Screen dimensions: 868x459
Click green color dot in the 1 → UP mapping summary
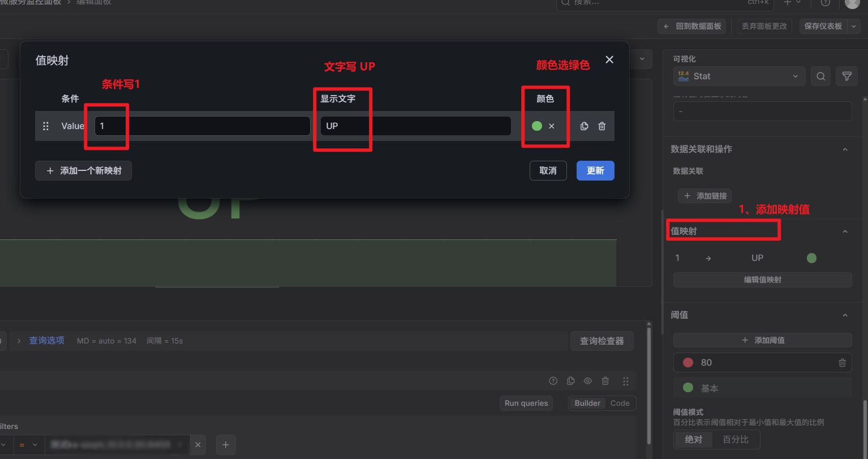pyautogui.click(x=811, y=258)
